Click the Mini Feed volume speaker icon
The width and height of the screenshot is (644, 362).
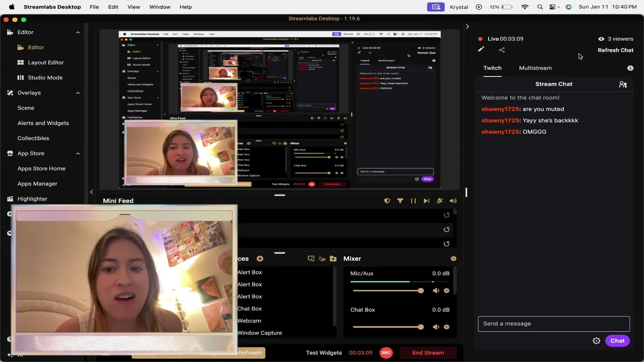click(453, 201)
